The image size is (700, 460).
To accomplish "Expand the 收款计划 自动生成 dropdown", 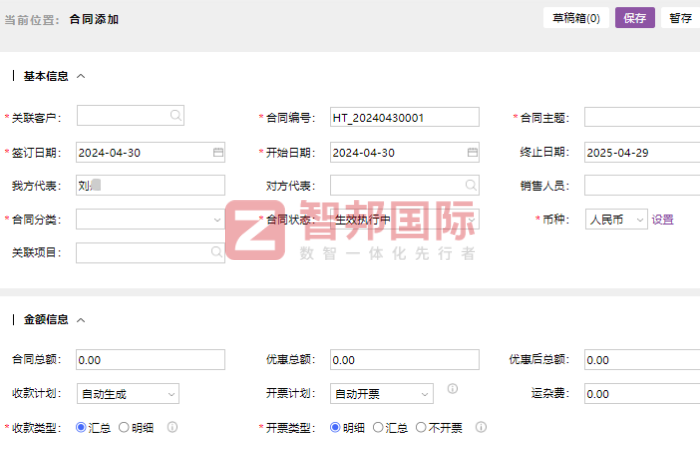I will pos(127,394).
